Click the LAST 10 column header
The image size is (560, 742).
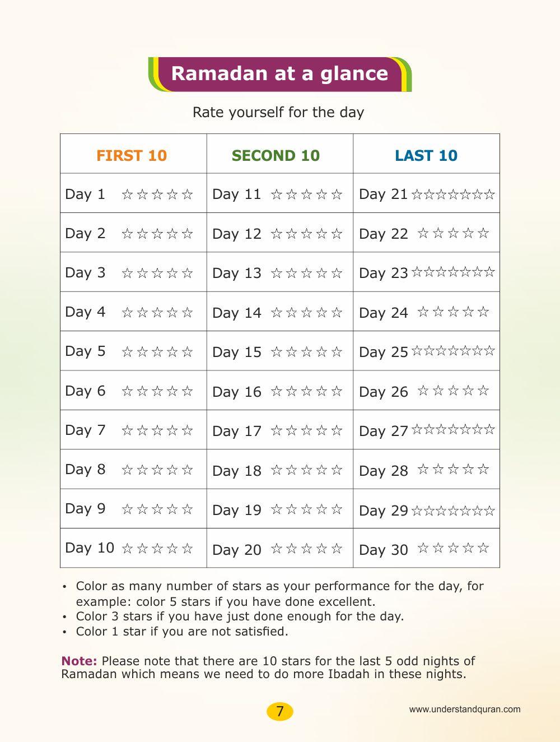(426, 155)
